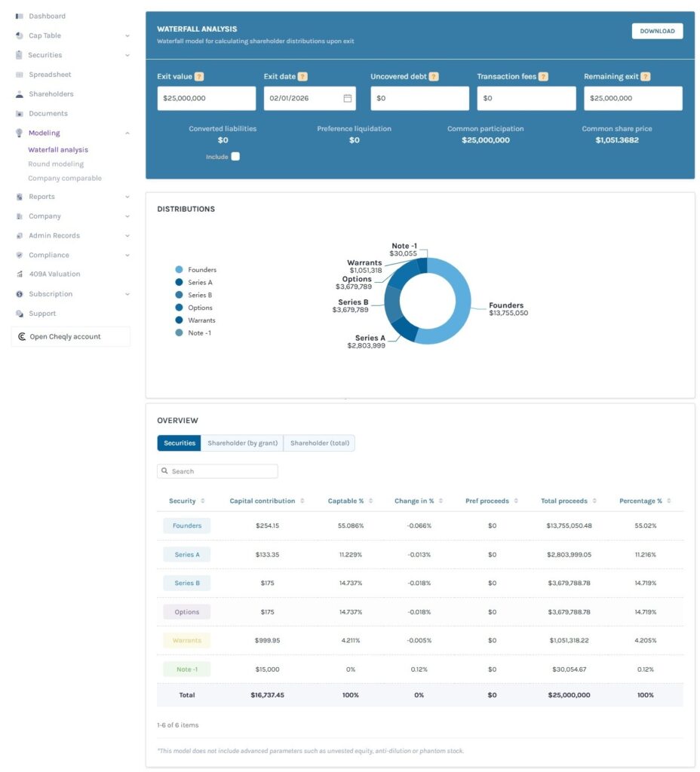Open Shareholders using its sidebar icon
700x772 pixels.
click(x=20, y=93)
